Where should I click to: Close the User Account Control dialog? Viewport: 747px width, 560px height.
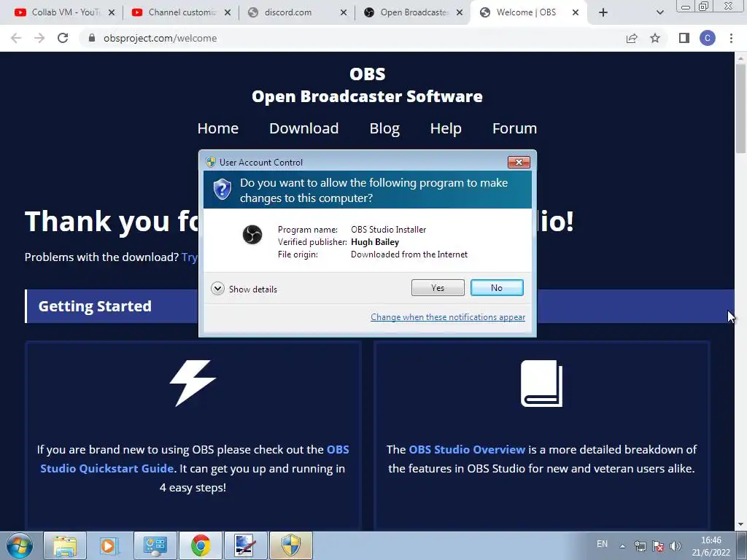pyautogui.click(x=519, y=163)
